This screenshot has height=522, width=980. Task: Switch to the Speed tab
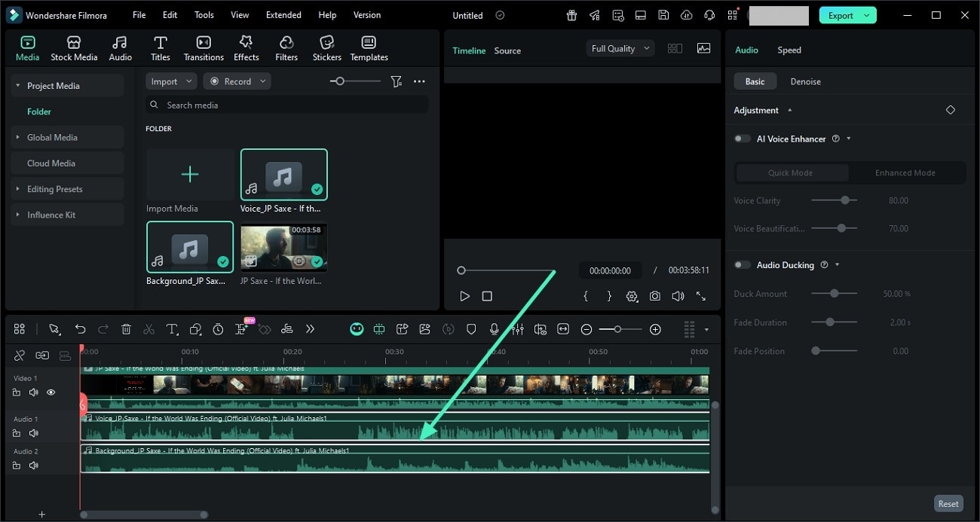789,50
